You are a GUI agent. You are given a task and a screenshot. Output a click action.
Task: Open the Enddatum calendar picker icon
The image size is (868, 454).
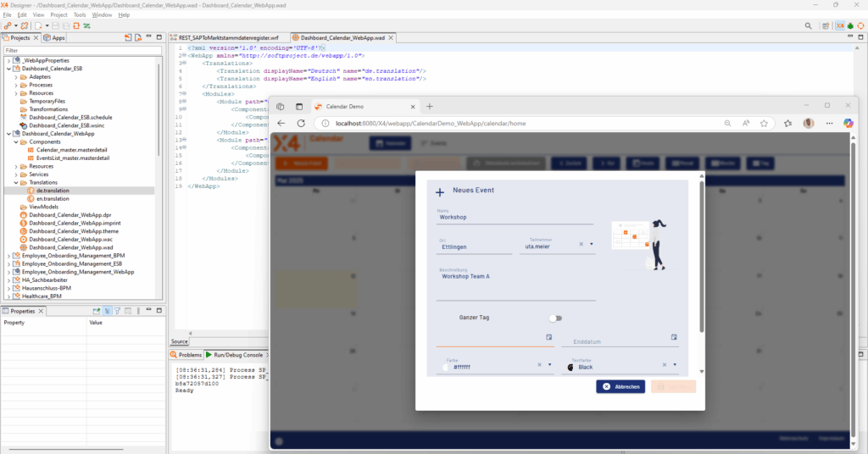point(675,337)
